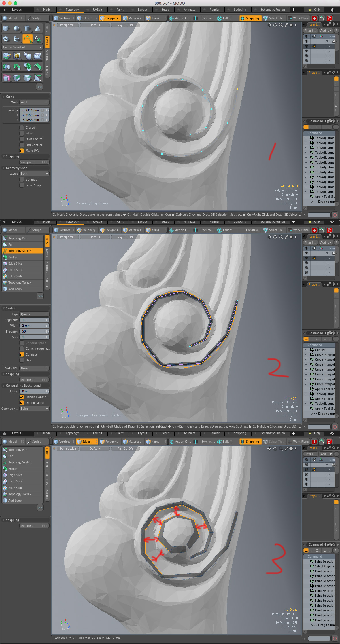Screen dimensions: 340x644
Task: Uncheck the Connect checkbox in Sketch panel
Action: [22, 354]
